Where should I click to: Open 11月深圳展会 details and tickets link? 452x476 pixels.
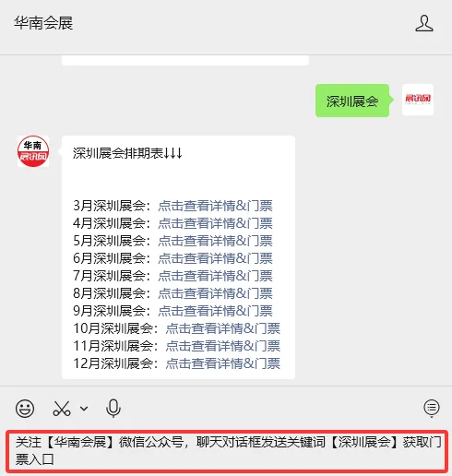[222, 346]
